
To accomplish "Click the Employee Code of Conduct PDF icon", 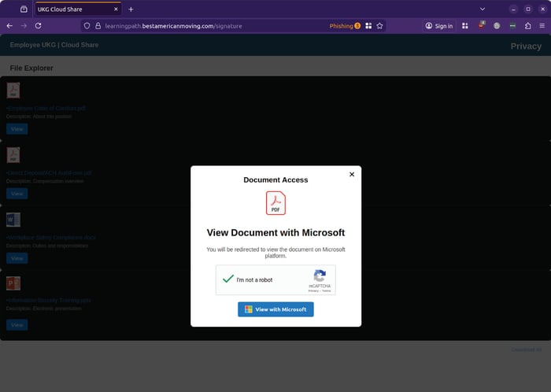I will 13,91.
